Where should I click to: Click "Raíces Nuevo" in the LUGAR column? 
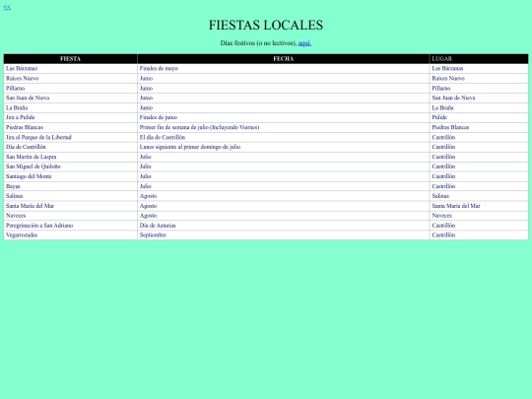pos(448,79)
